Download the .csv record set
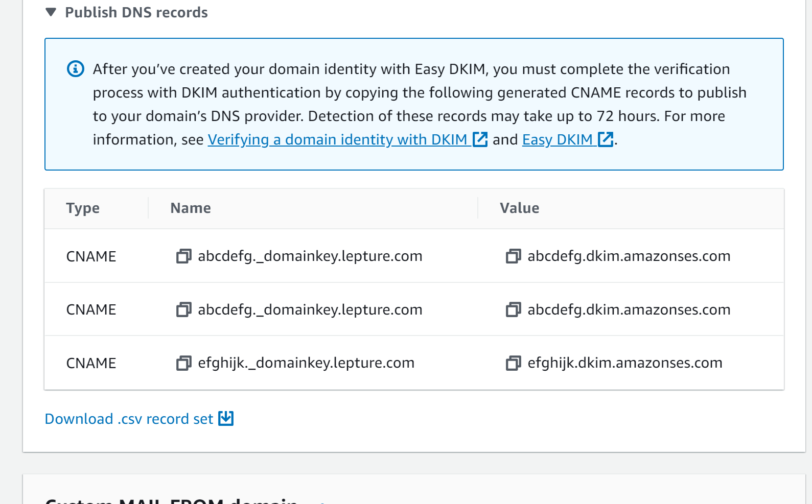This screenshot has width=812, height=504. click(x=129, y=419)
